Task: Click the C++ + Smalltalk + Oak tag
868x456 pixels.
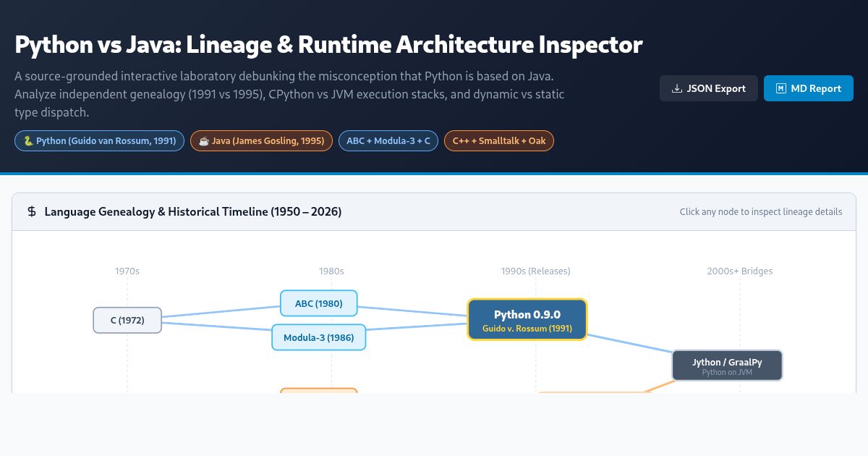Action: click(499, 140)
